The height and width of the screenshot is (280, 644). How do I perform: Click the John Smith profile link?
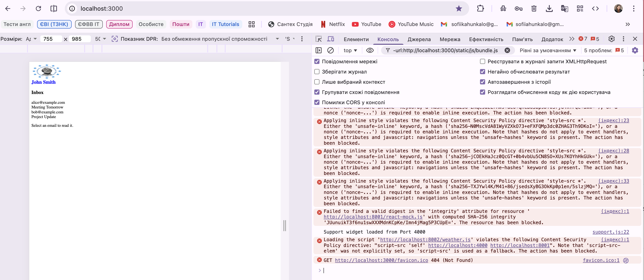(44, 82)
